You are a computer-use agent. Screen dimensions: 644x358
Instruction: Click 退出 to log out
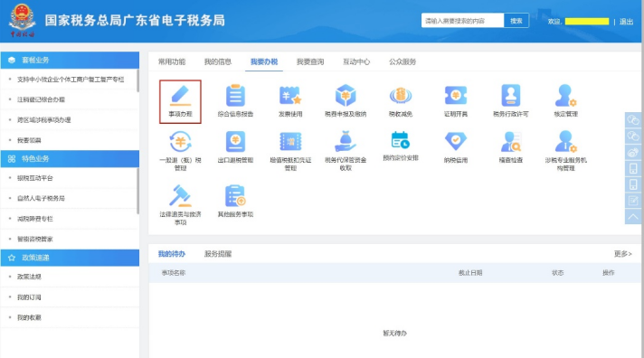626,22
